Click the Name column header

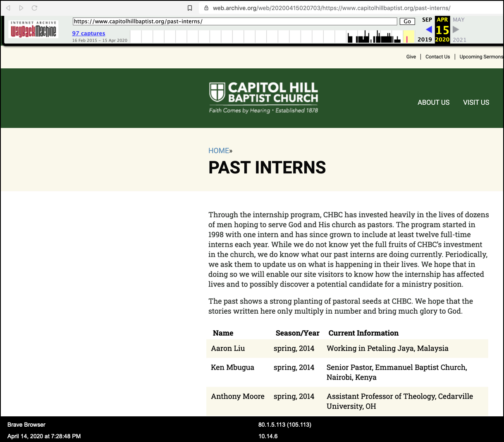click(223, 333)
